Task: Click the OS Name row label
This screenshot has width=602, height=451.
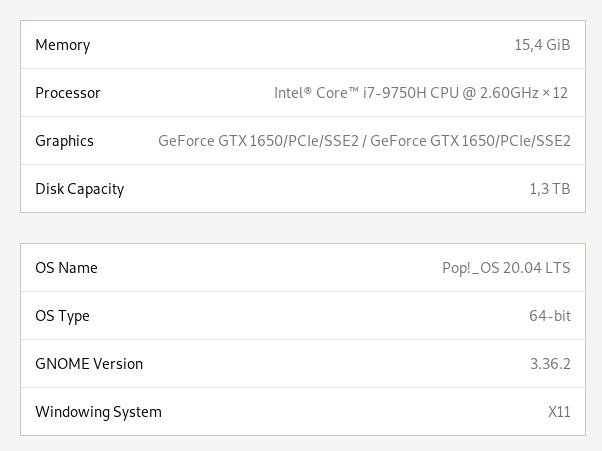Action: 66,268
